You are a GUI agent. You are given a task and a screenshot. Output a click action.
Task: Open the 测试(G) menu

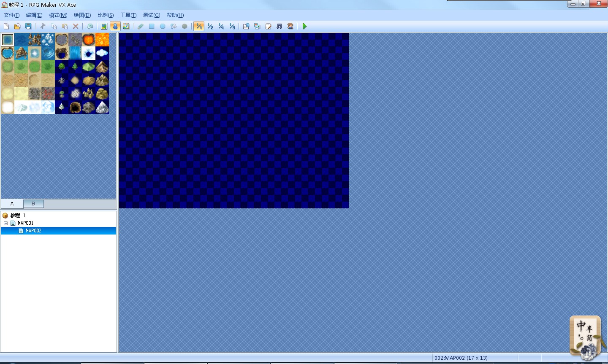point(152,15)
